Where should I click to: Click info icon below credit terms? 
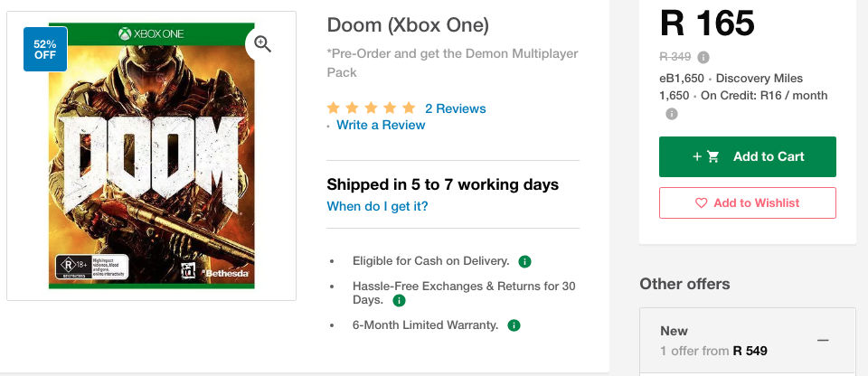672,114
